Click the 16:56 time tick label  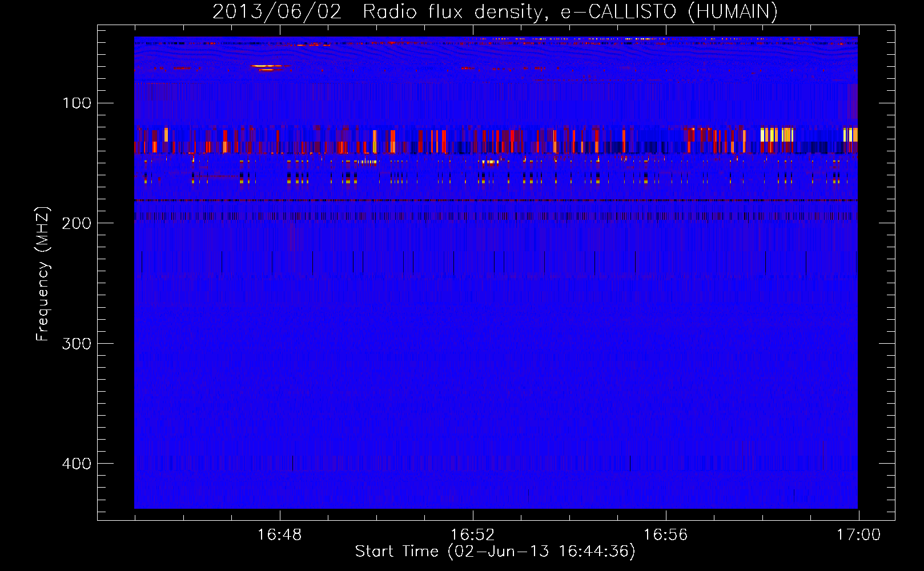[x=665, y=535]
